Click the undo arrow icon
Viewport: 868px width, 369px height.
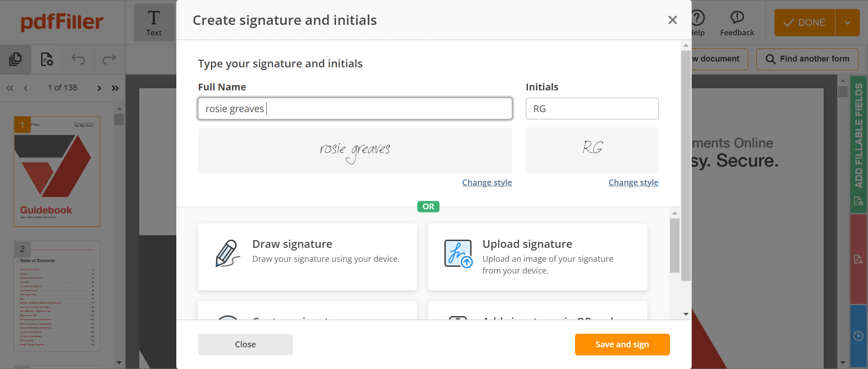(x=78, y=59)
